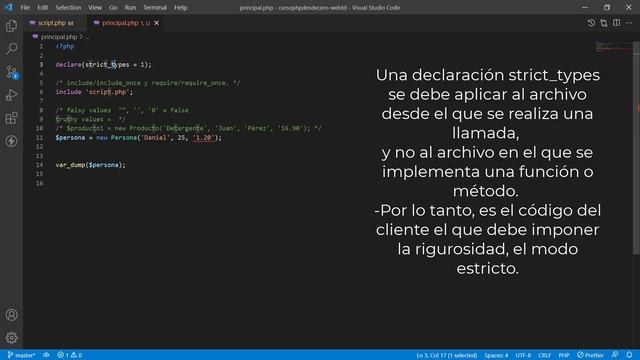Click principal.php in the breadcrumb
Image resolution: width=640 pixels, height=360 pixels.
pos(58,37)
